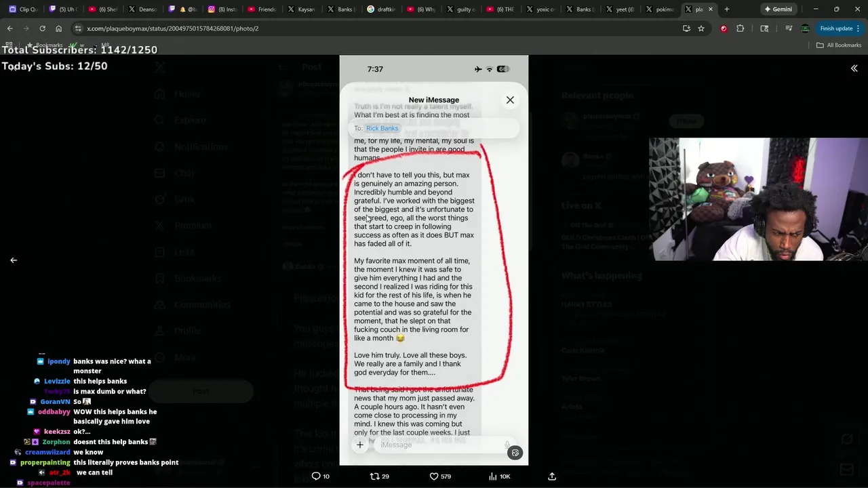This screenshot has width=868, height=488.
Task: Like the post showing 579 likes
Action: [x=440, y=476]
